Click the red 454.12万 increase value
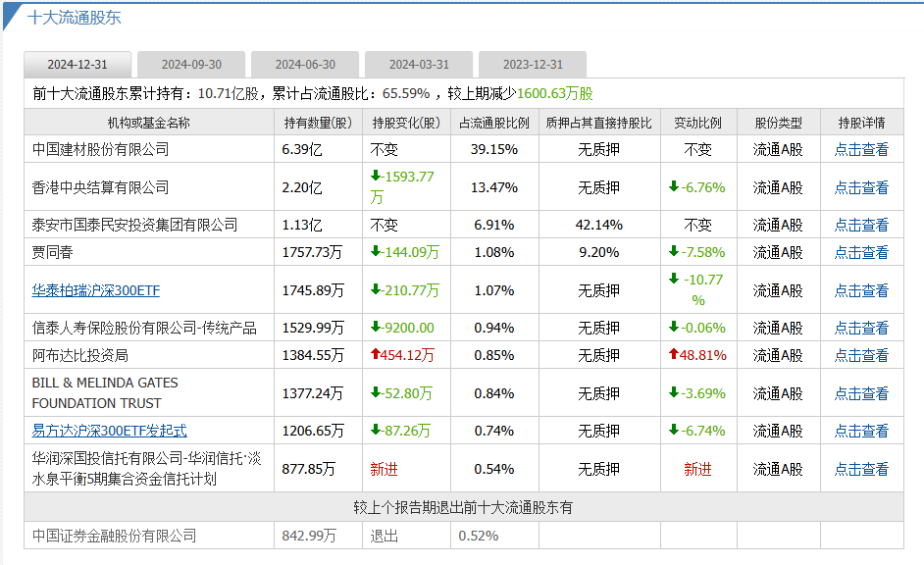The image size is (924, 565). [402, 355]
